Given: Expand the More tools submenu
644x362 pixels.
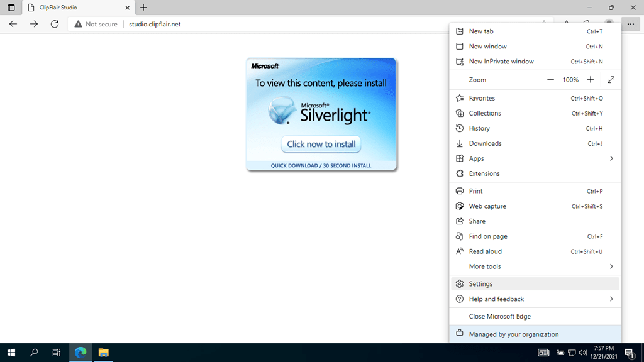Looking at the screenshot, I should (610, 266).
